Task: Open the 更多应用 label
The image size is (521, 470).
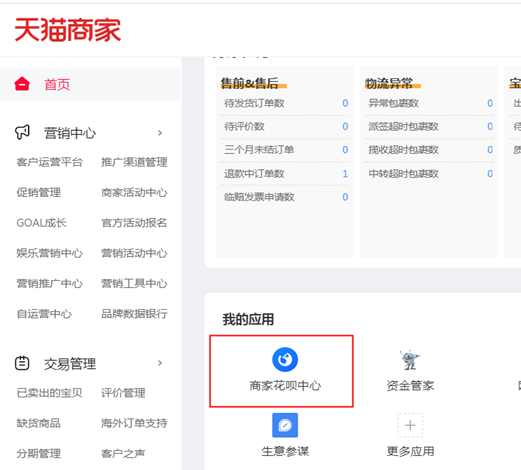Action: pyautogui.click(x=410, y=451)
